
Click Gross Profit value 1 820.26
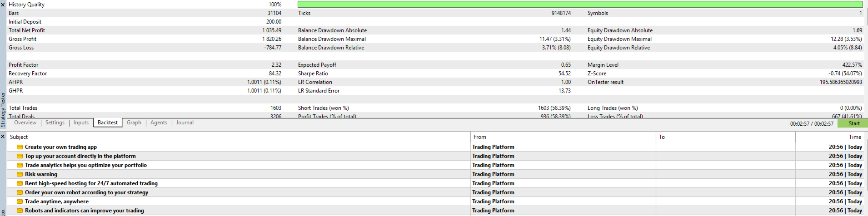click(x=272, y=39)
